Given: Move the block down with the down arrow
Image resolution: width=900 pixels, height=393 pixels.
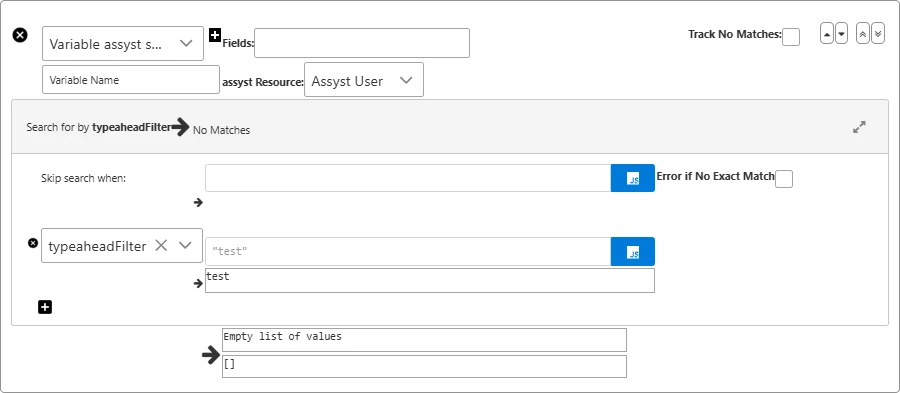Looking at the screenshot, I should pos(841,34).
